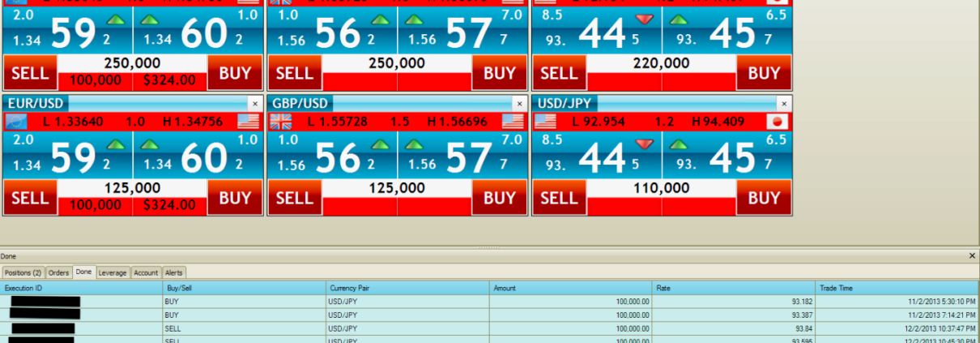The width and height of the screenshot is (980, 343).
Task: Close the Done bottom panel
Action: pyautogui.click(x=972, y=255)
